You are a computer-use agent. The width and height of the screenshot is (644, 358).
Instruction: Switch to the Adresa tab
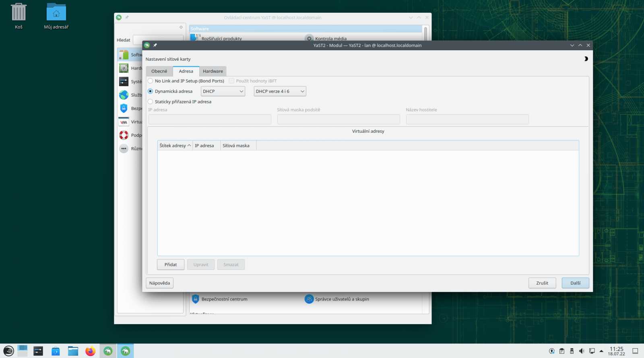pos(186,71)
